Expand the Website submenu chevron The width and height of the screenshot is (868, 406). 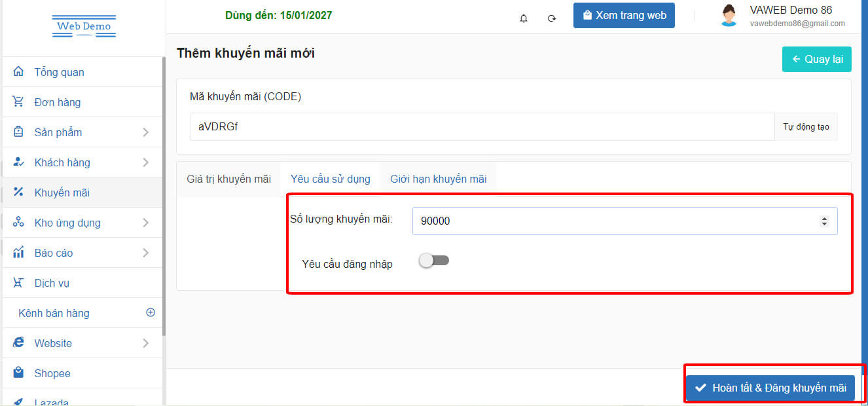(145, 343)
